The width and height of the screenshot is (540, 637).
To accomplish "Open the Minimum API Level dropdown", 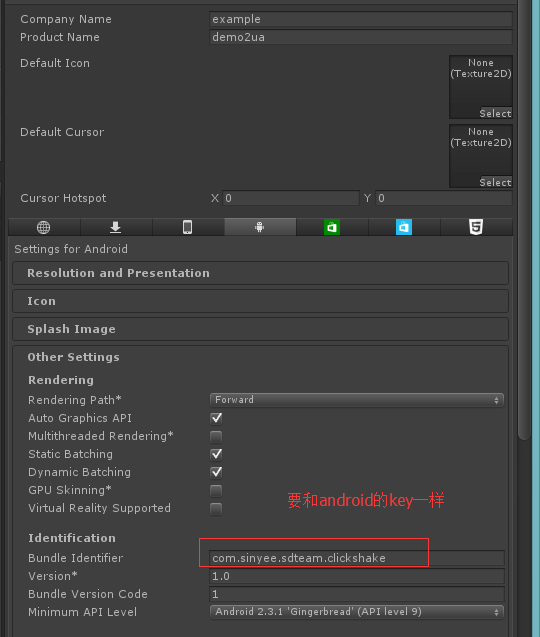I will tap(357, 612).
